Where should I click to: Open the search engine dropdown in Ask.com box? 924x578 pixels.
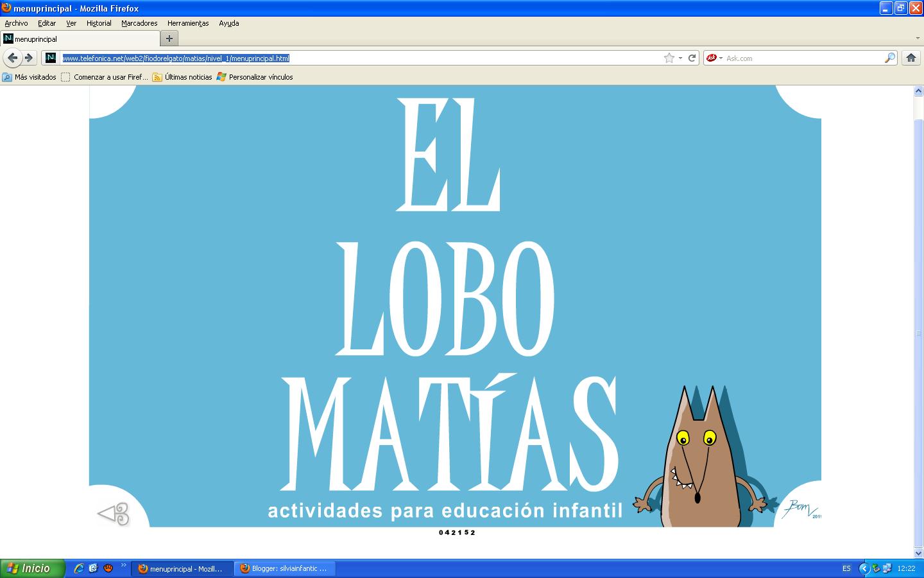pos(721,58)
